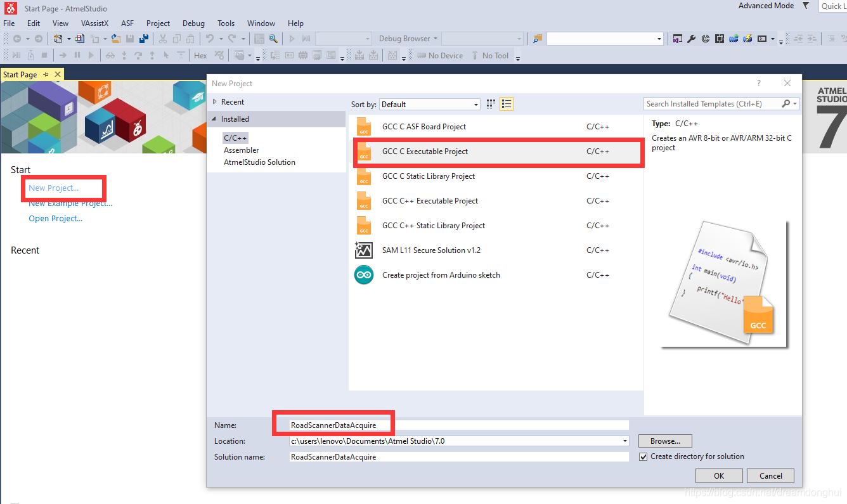The image size is (847, 504).
Task: Click OK to create the project
Action: (x=719, y=476)
